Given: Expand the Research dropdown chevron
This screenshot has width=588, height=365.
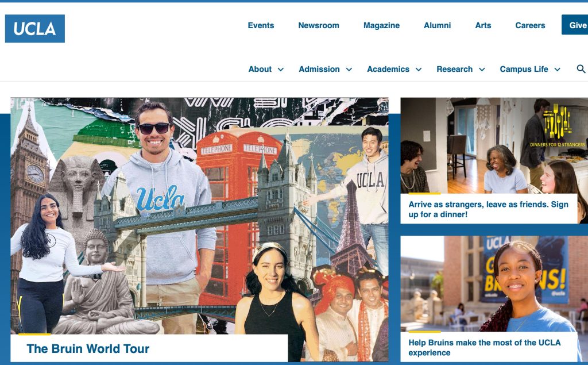Looking at the screenshot, I should [482, 70].
